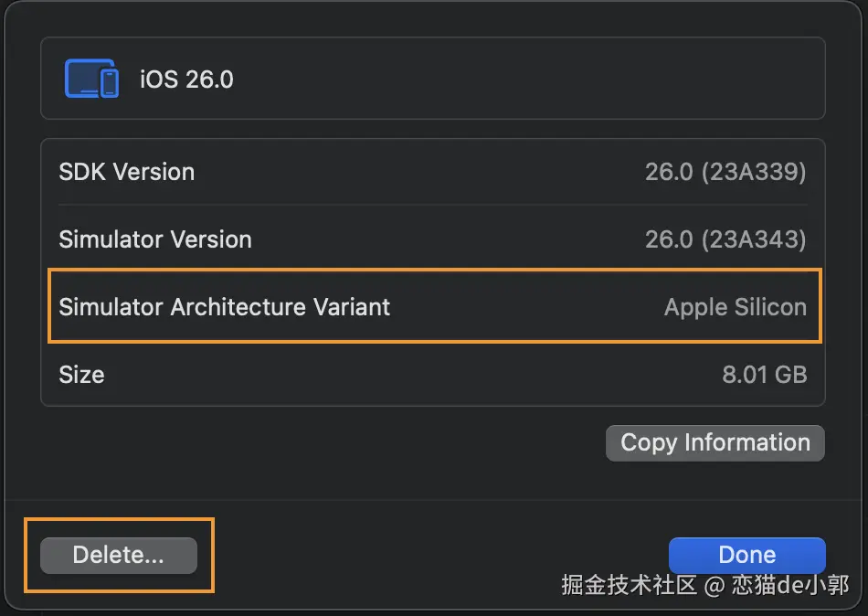The height and width of the screenshot is (616, 868).
Task: Select the iOS 26.0 title text
Action: coord(186,80)
